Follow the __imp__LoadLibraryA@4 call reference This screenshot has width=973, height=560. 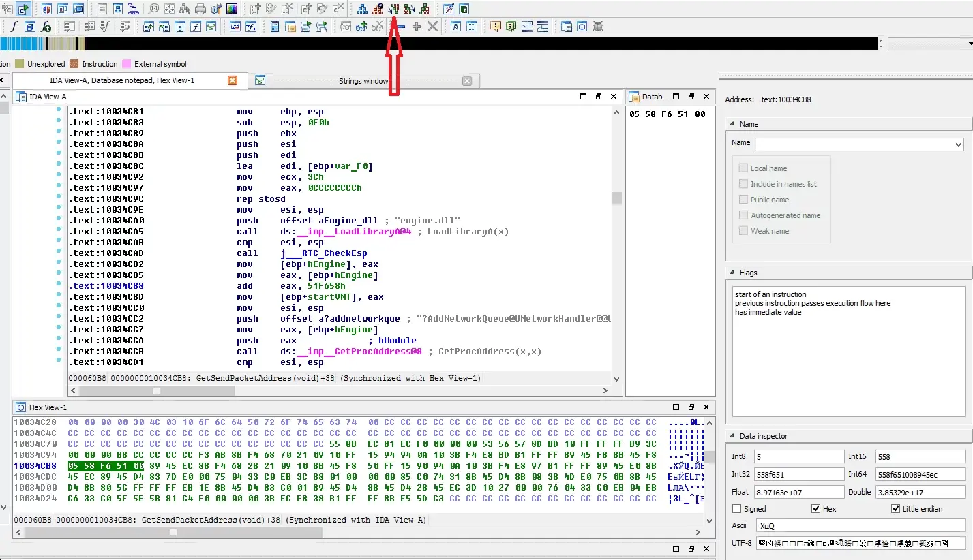(x=354, y=232)
